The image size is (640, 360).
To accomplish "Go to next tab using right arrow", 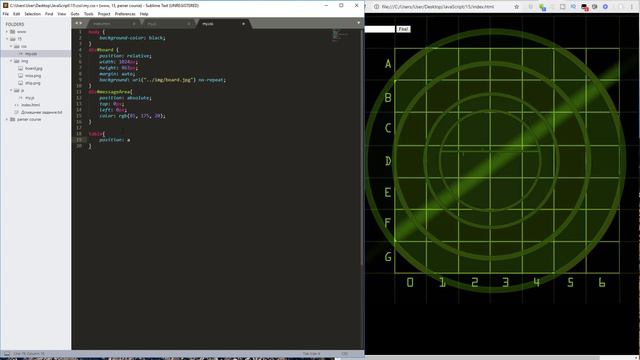I will 80,23.
